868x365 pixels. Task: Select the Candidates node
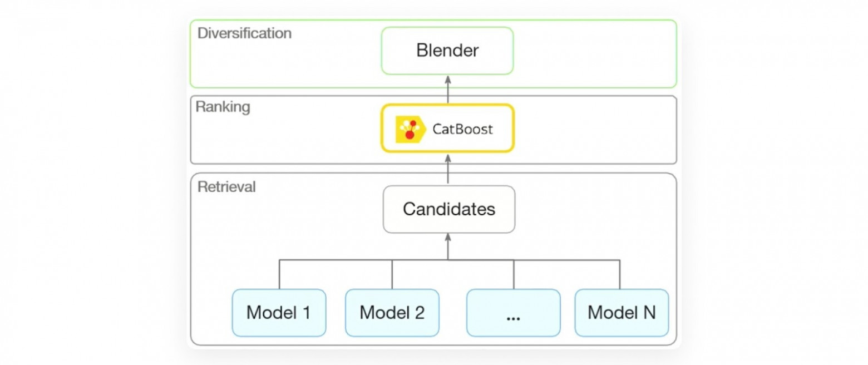click(448, 209)
